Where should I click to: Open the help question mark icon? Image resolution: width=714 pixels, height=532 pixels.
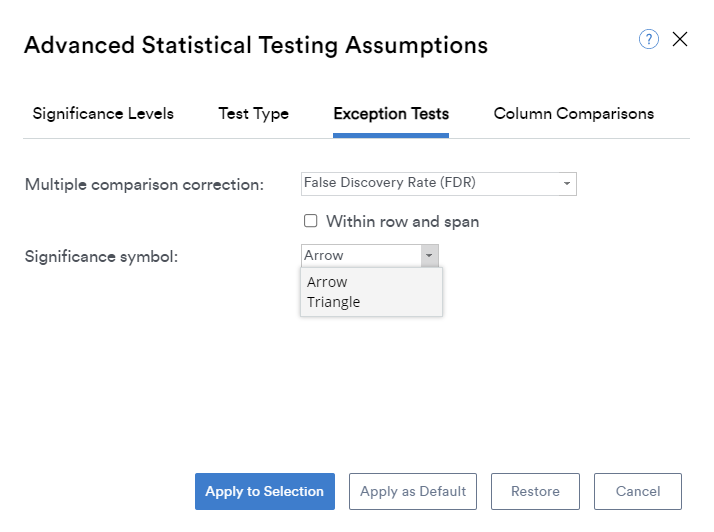point(649,40)
